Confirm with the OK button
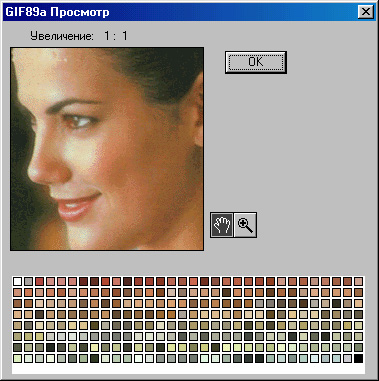379x381 pixels. coord(256,62)
